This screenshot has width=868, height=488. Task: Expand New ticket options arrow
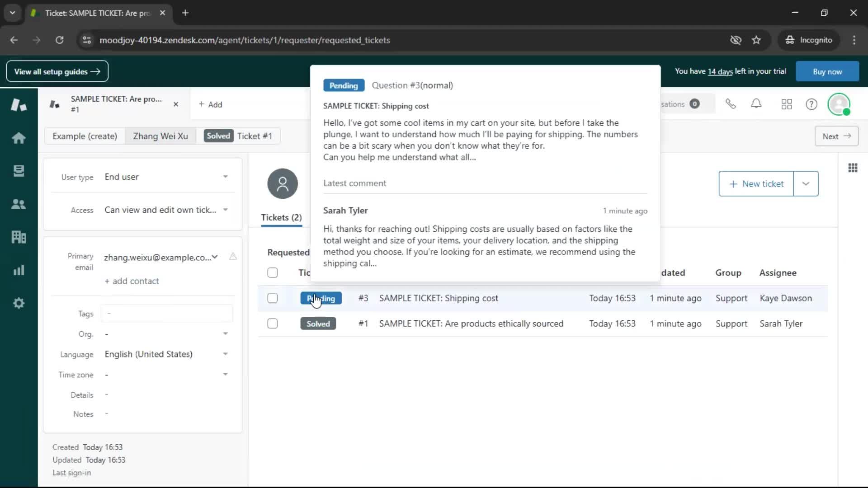point(806,183)
